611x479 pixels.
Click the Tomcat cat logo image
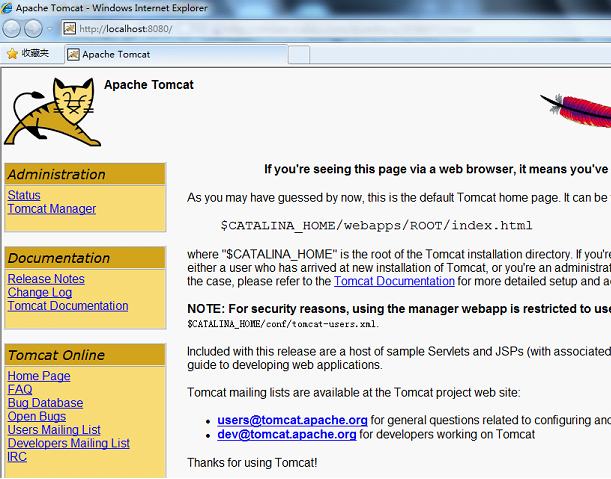tap(52, 112)
